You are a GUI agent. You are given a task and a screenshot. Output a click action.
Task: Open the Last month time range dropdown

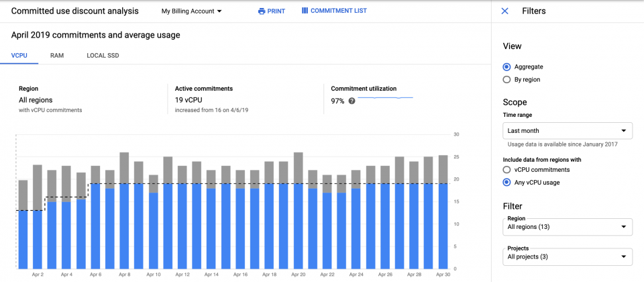tap(568, 131)
